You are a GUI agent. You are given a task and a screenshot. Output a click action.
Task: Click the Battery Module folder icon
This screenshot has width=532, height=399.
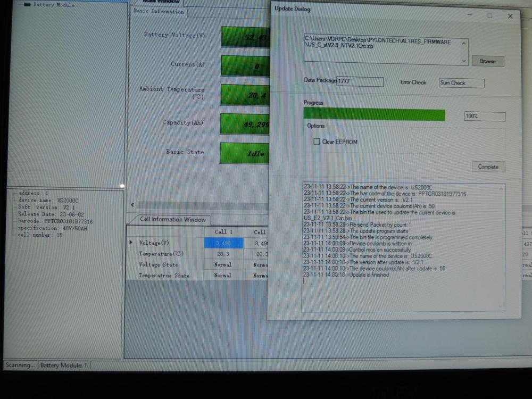click(x=28, y=4)
